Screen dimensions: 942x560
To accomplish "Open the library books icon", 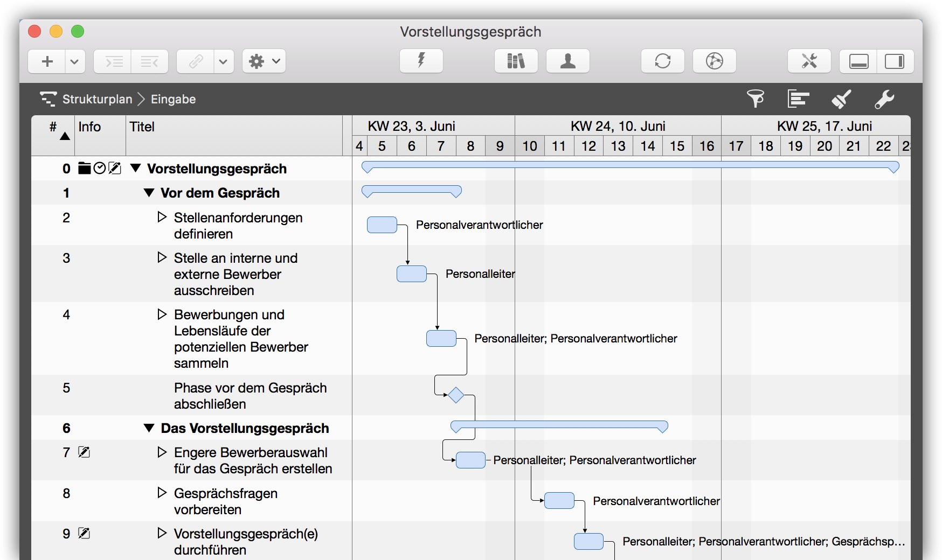I will [x=516, y=61].
